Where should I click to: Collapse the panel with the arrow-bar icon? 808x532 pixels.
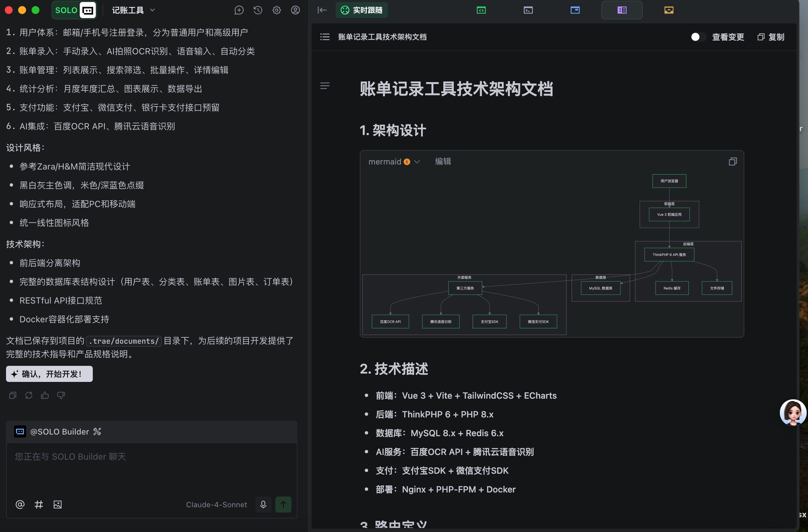pyautogui.click(x=322, y=10)
